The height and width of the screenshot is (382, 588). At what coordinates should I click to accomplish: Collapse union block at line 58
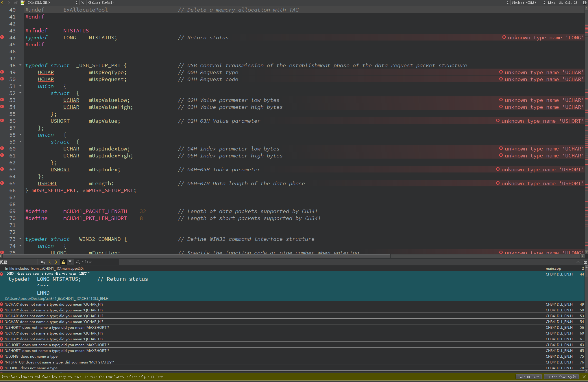click(21, 135)
